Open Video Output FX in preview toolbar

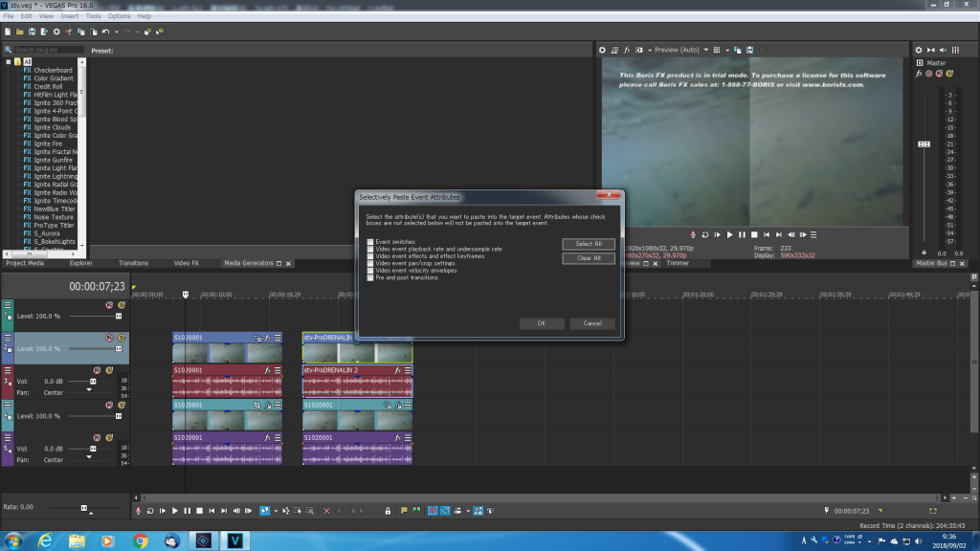[x=627, y=50]
